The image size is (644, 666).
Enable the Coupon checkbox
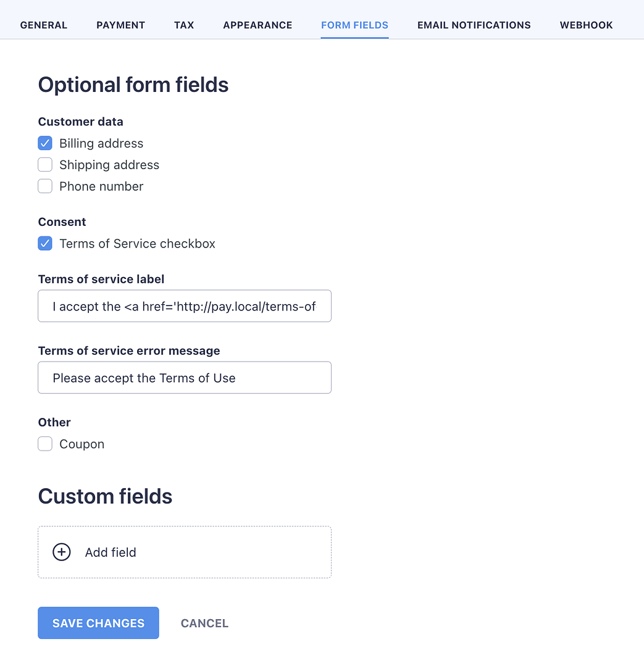[45, 444]
